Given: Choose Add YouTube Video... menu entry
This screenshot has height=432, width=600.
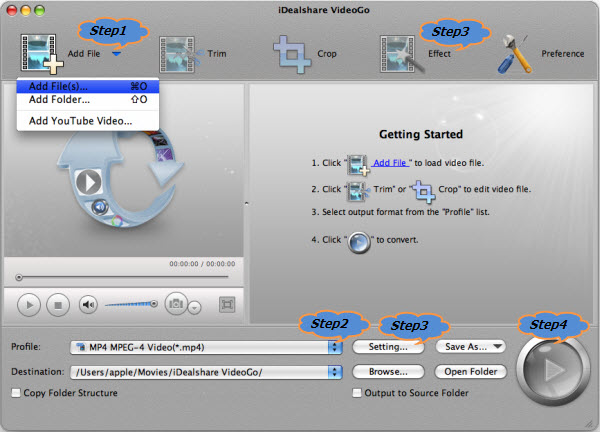Looking at the screenshot, I should [x=88, y=121].
